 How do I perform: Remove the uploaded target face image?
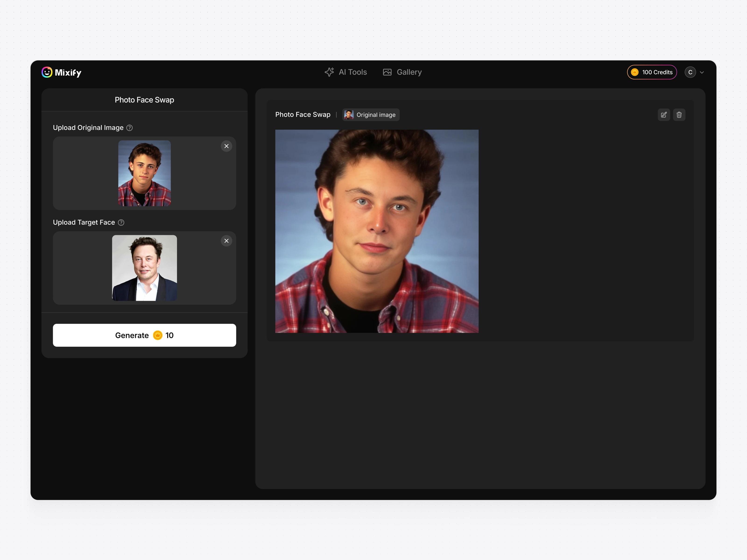click(x=226, y=241)
